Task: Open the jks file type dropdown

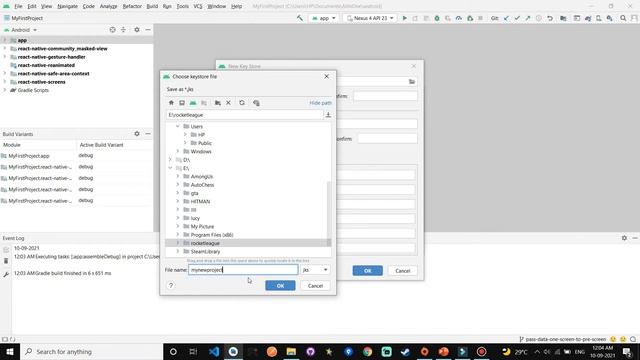Action: pyautogui.click(x=315, y=270)
